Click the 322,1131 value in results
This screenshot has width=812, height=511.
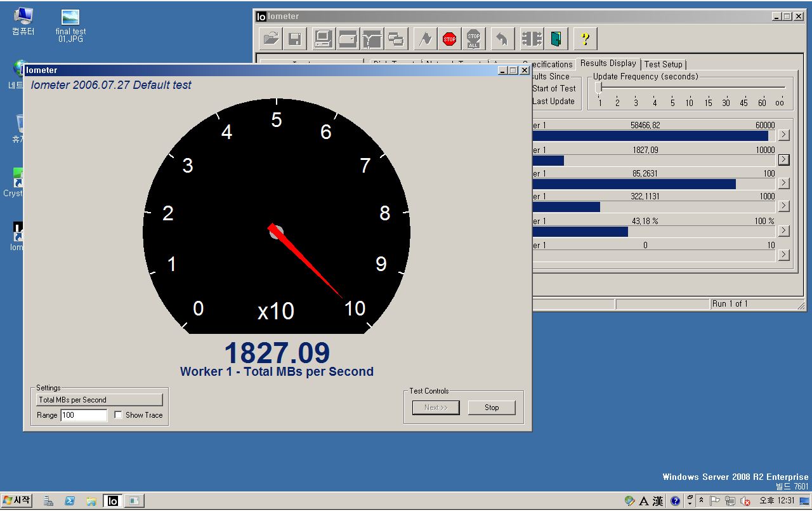tap(645, 197)
